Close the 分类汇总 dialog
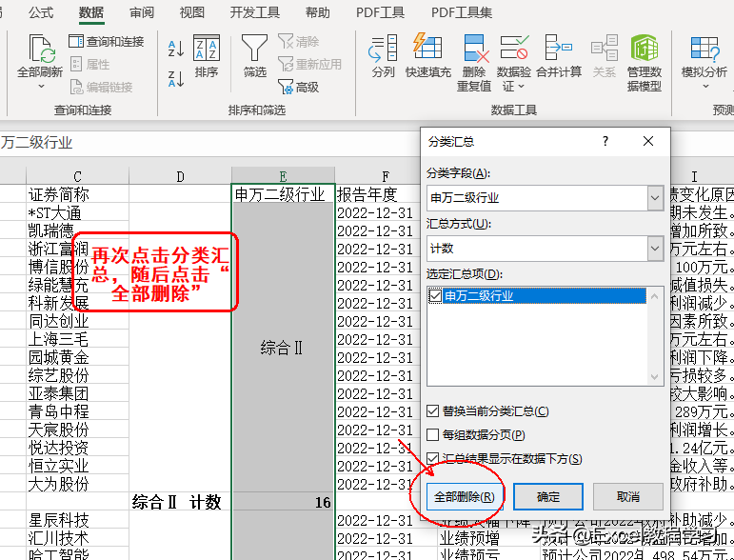 click(x=648, y=141)
